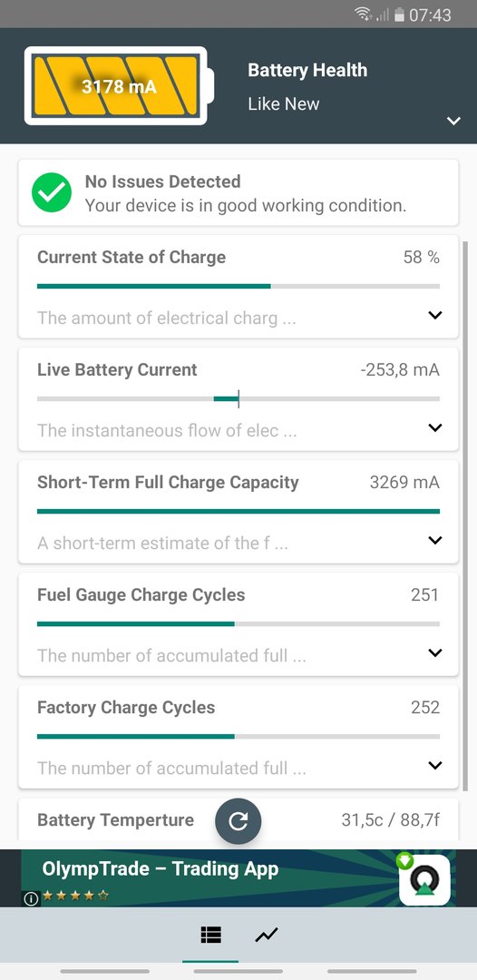
Task: Expand Fuel Gauge Charge Cycles card
Action: click(x=435, y=652)
